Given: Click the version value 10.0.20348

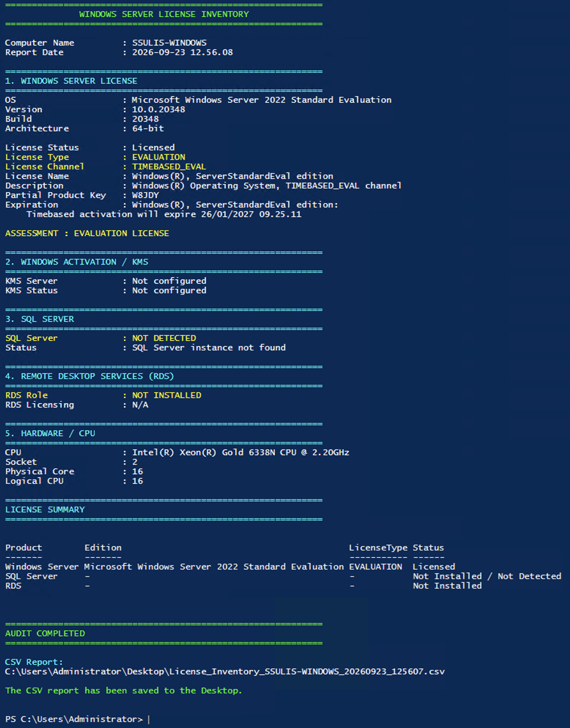Looking at the screenshot, I should click(x=159, y=110).
